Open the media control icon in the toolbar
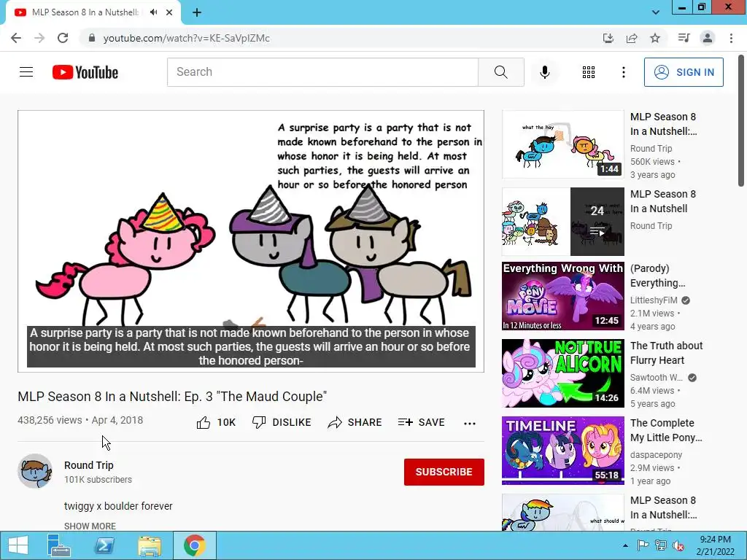 (x=684, y=38)
